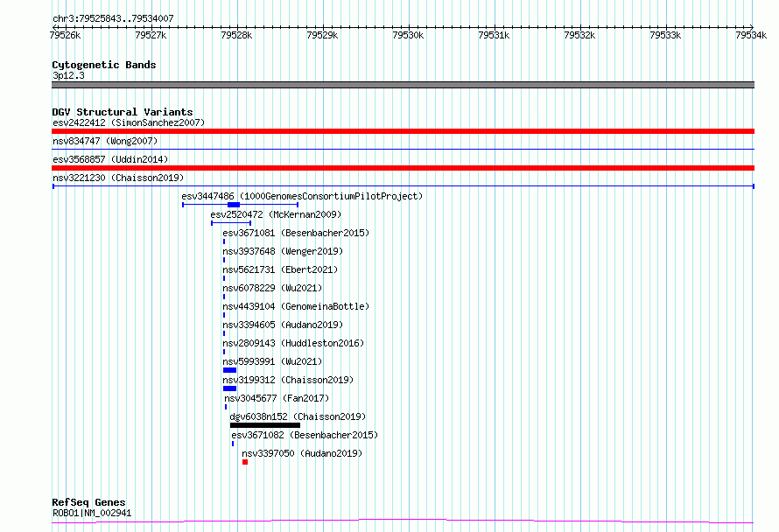Select the red esv2422412 variant bar

pyautogui.click(x=403, y=131)
